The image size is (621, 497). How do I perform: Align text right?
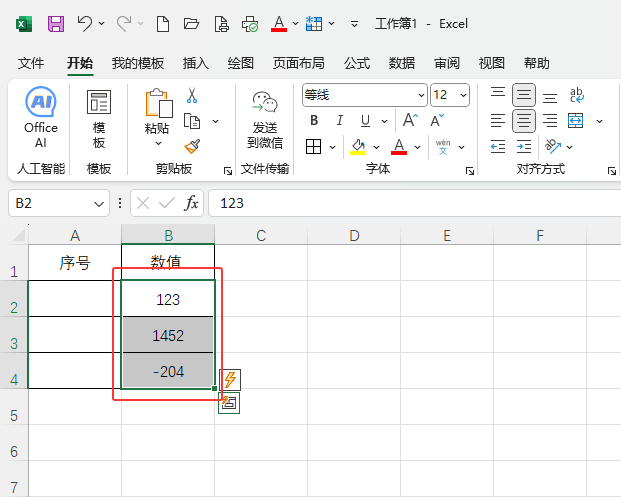point(550,121)
